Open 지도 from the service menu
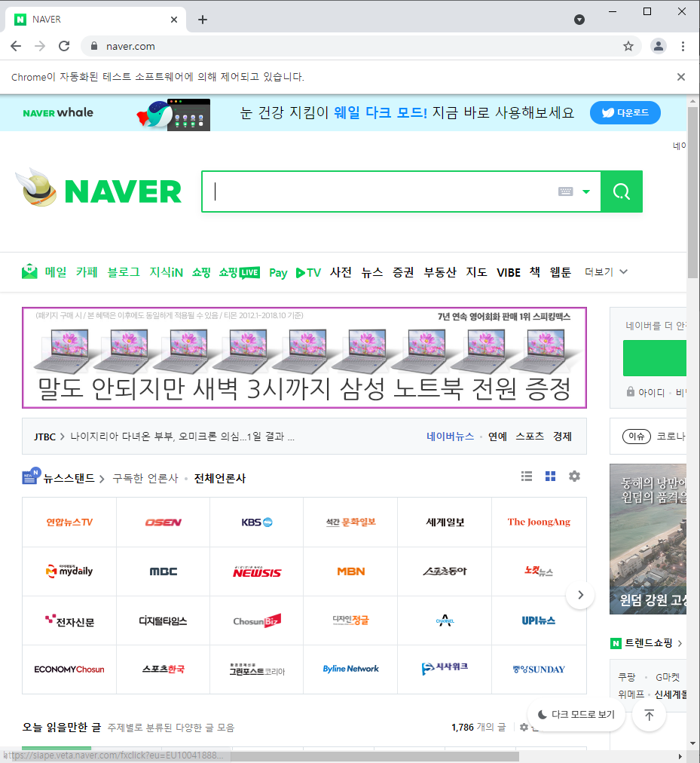The height and width of the screenshot is (763, 700). pos(476,272)
